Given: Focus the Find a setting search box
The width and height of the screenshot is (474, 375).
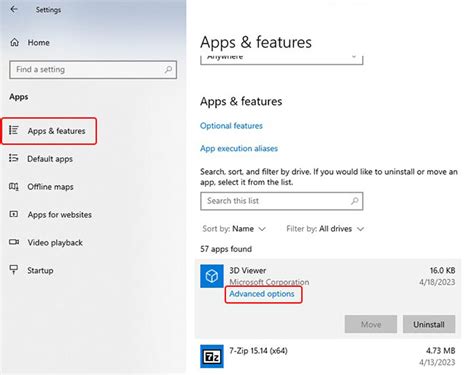Looking at the screenshot, I should pos(93,70).
